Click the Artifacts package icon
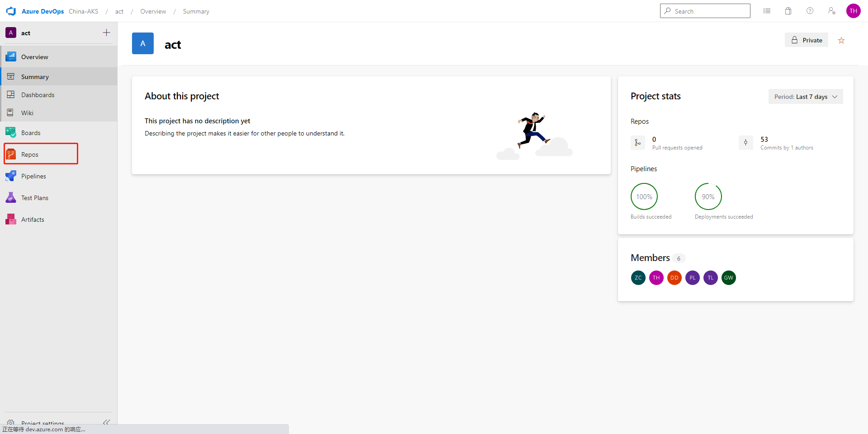The image size is (868, 434). pos(11,219)
